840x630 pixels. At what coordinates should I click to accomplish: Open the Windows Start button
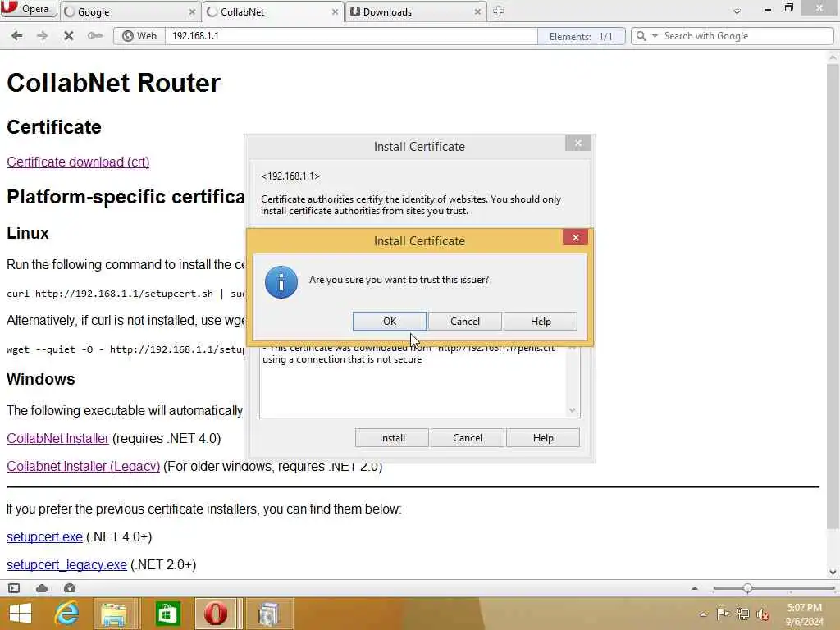click(21, 614)
